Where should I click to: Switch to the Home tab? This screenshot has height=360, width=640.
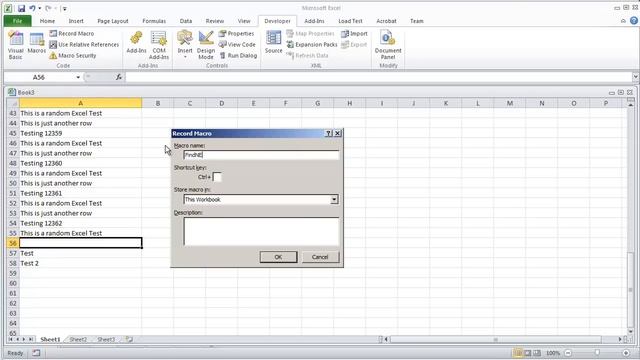point(47,21)
